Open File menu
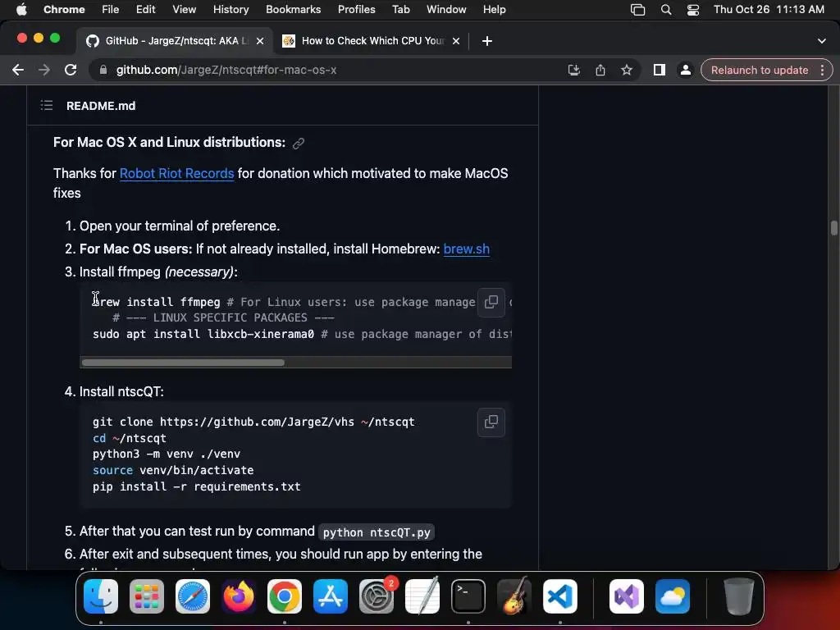This screenshot has width=840, height=630. (111, 10)
